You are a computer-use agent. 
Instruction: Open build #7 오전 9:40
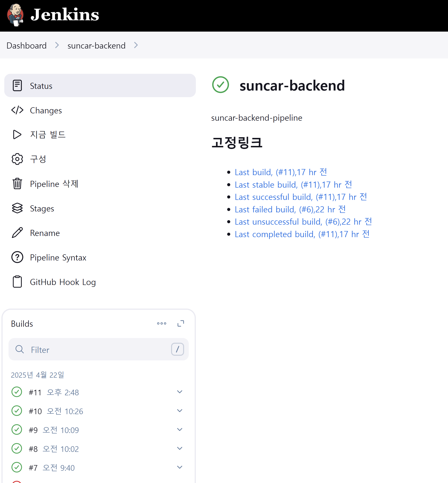pyautogui.click(x=52, y=468)
